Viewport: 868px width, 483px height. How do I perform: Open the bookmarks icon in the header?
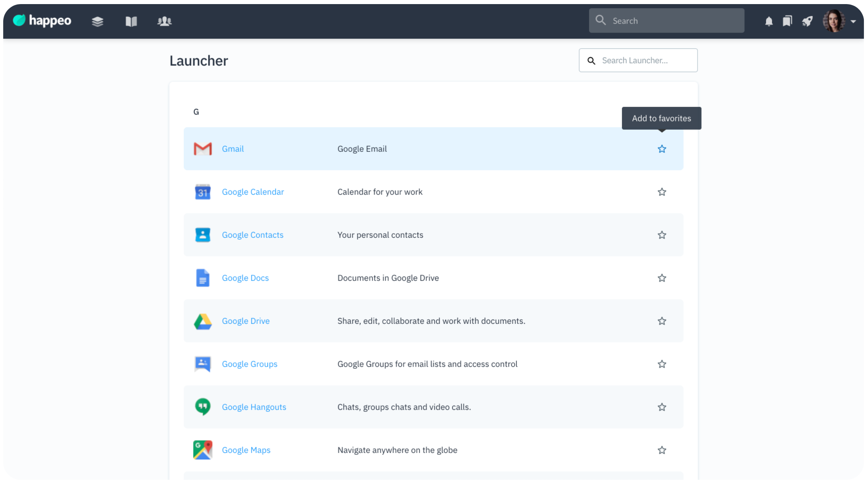[x=787, y=21]
